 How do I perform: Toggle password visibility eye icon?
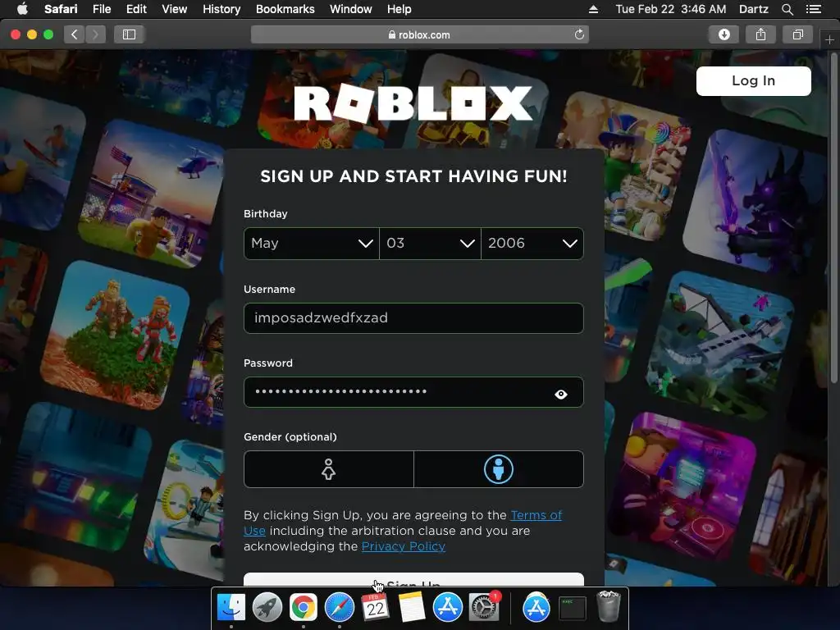[561, 395]
